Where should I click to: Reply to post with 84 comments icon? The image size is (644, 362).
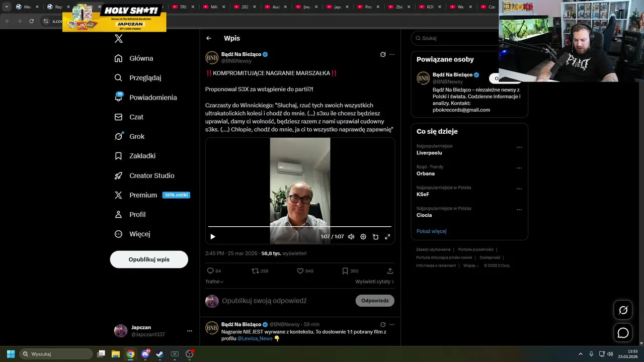(x=214, y=271)
